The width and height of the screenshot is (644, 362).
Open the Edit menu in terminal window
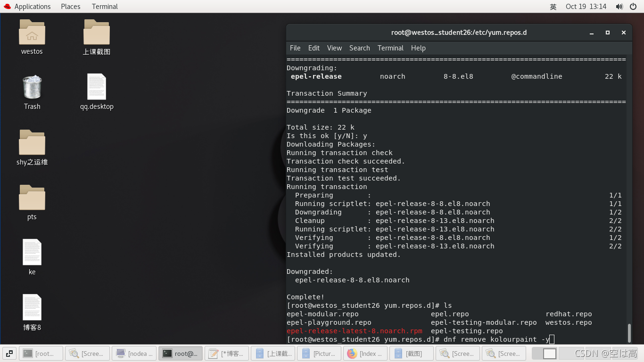tap(314, 48)
